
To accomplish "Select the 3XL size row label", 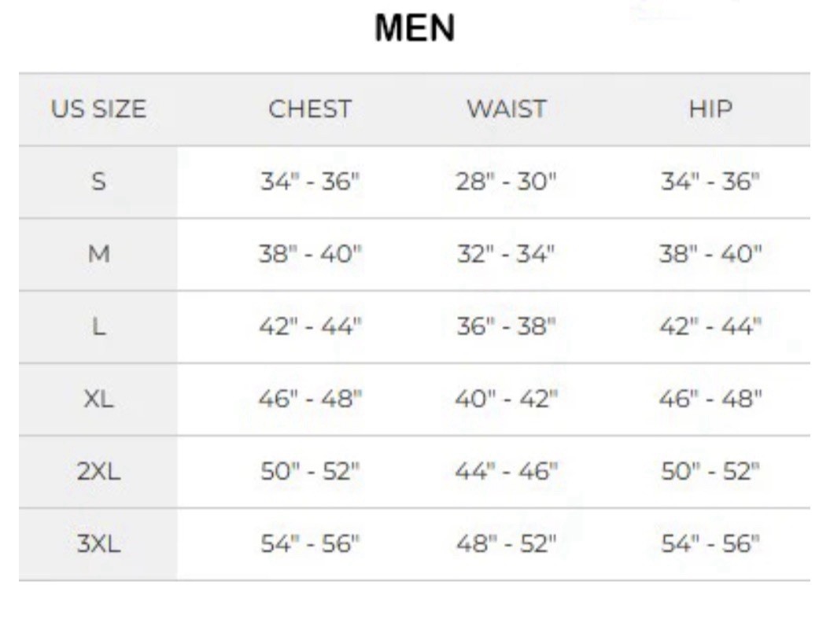I will point(98,544).
